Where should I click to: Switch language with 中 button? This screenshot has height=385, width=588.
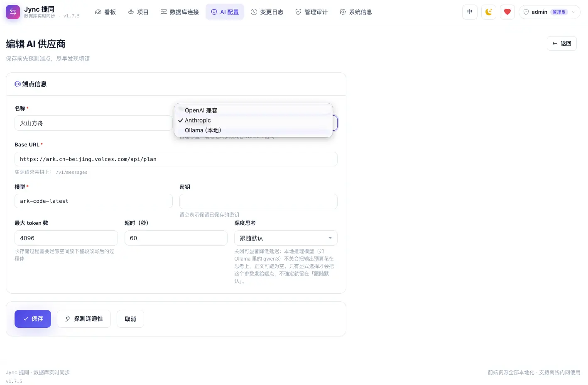click(x=470, y=12)
